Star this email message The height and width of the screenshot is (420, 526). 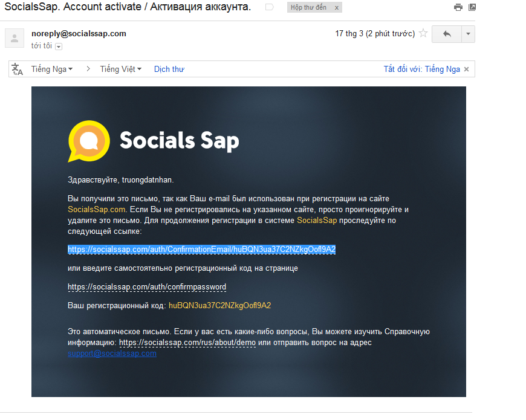[423, 33]
